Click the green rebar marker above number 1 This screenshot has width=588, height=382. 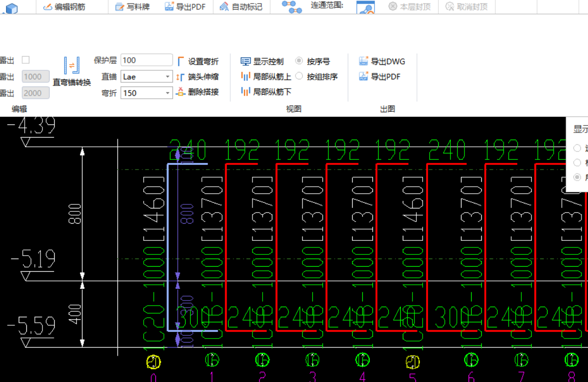point(212,360)
